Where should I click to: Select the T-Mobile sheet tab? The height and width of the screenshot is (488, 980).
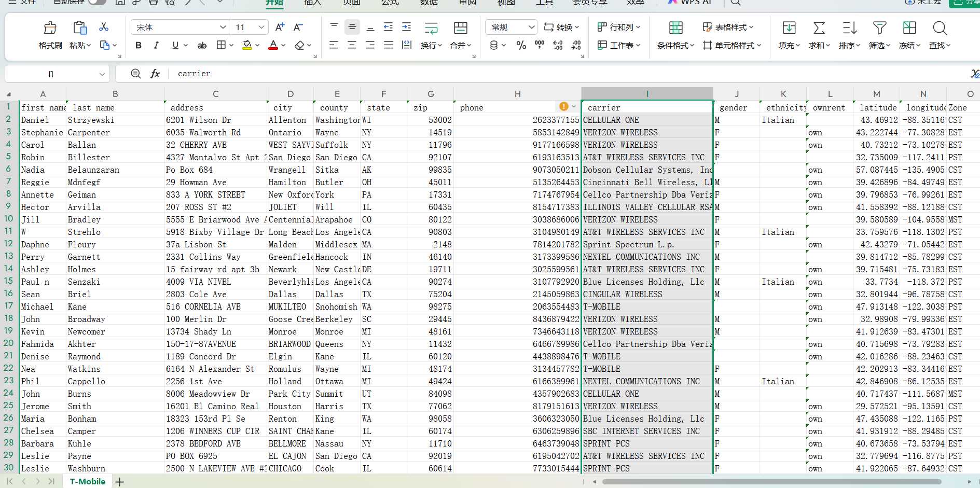point(88,482)
